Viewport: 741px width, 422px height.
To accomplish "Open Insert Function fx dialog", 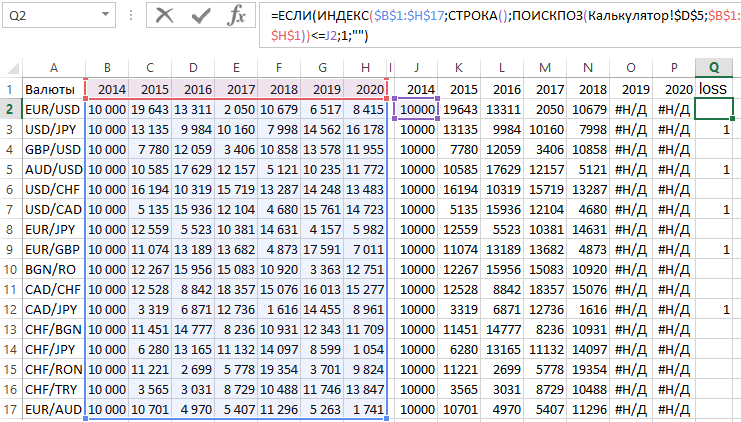I will (236, 16).
